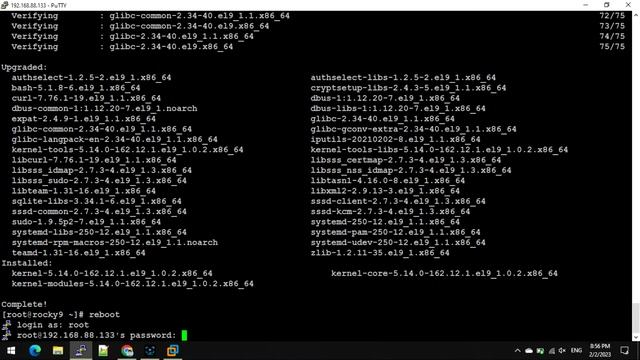Click the 'Installed:' heading
This screenshot has height=360, width=640.
pos(27,263)
